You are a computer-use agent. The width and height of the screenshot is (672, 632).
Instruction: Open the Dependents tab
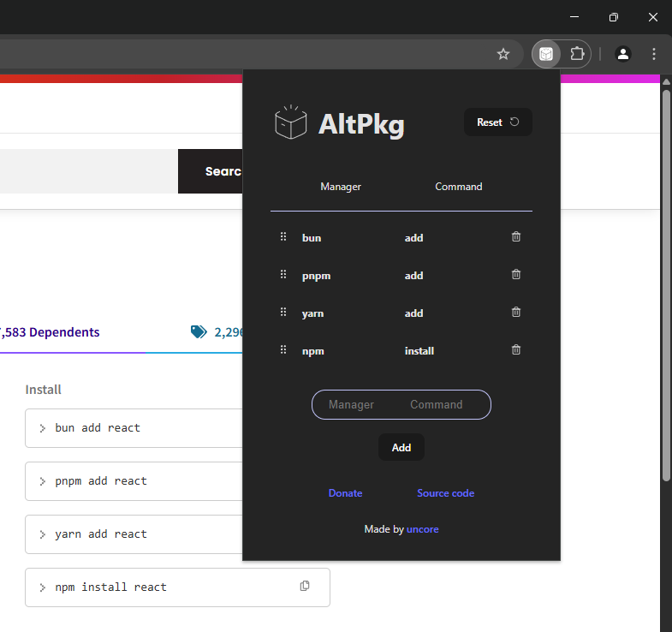tap(50, 332)
